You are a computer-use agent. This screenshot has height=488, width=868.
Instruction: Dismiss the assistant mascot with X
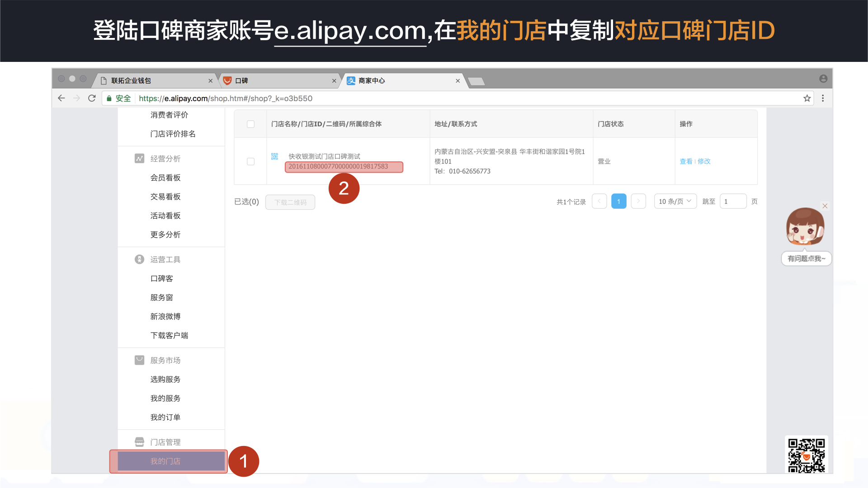825,206
